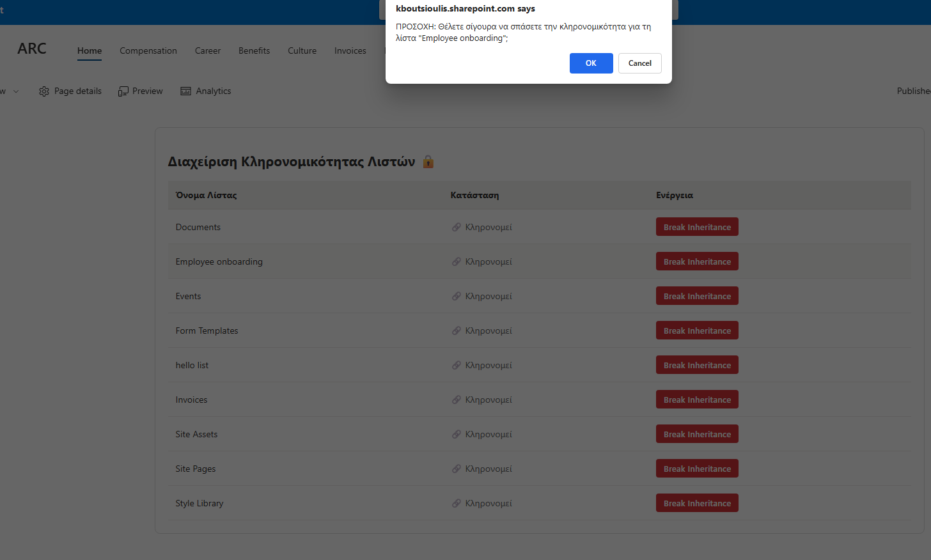
Task: Open the Culture navigation item
Action: (x=302, y=51)
